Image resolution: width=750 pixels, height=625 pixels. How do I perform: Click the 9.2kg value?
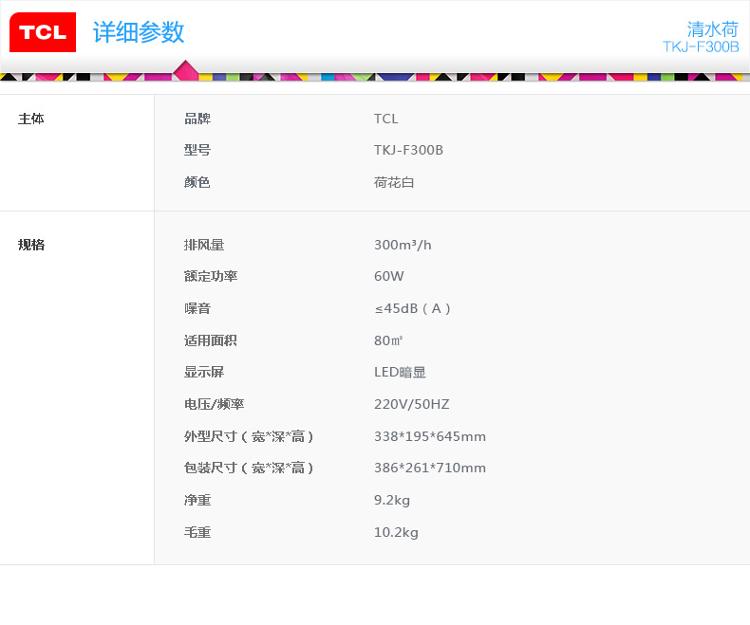tap(392, 500)
